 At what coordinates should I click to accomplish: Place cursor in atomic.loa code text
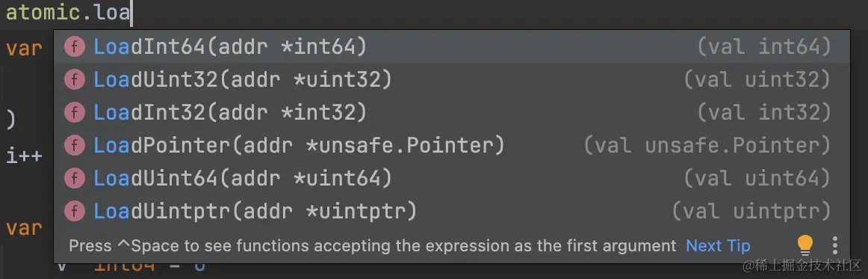[66, 12]
